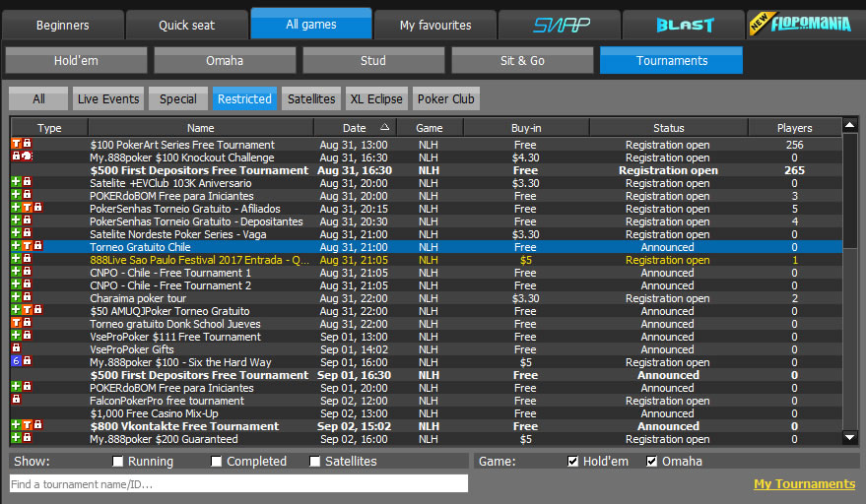Screen dimensions: 866x504
Task: Switch to the Sit & Go tab
Action: pos(522,61)
